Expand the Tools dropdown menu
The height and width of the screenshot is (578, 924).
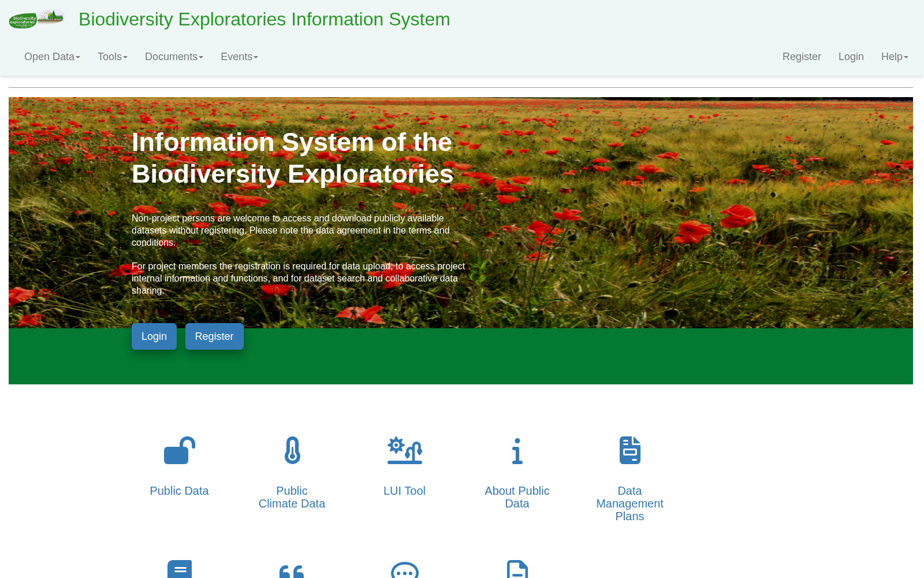point(113,57)
